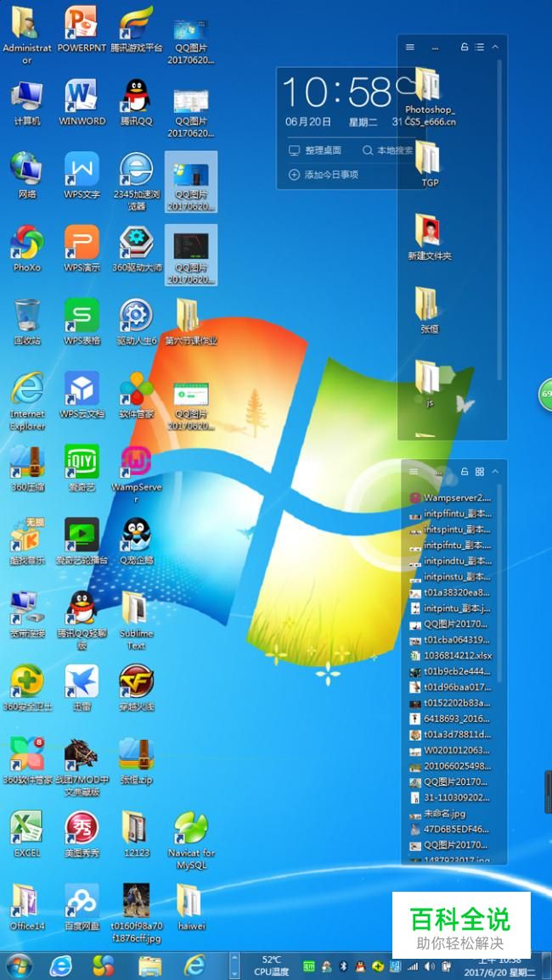Open the 张恒 folder in the panel

pyautogui.click(x=430, y=310)
